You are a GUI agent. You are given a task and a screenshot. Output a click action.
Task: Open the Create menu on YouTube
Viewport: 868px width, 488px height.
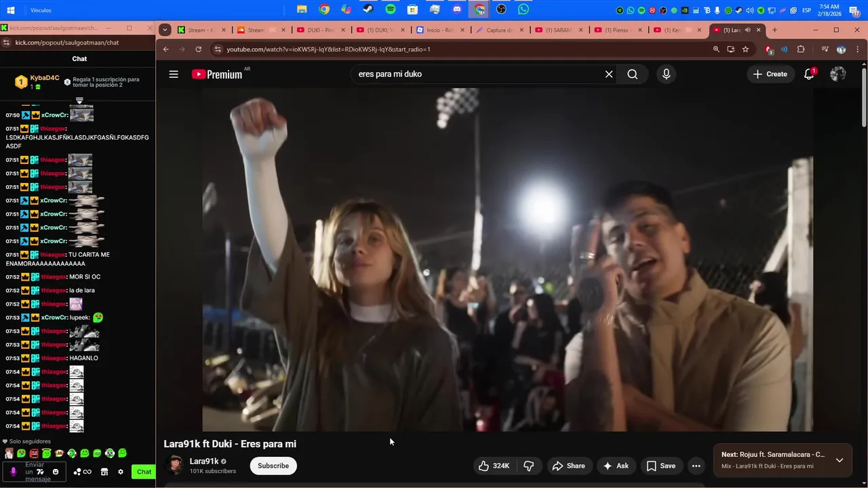click(x=770, y=74)
